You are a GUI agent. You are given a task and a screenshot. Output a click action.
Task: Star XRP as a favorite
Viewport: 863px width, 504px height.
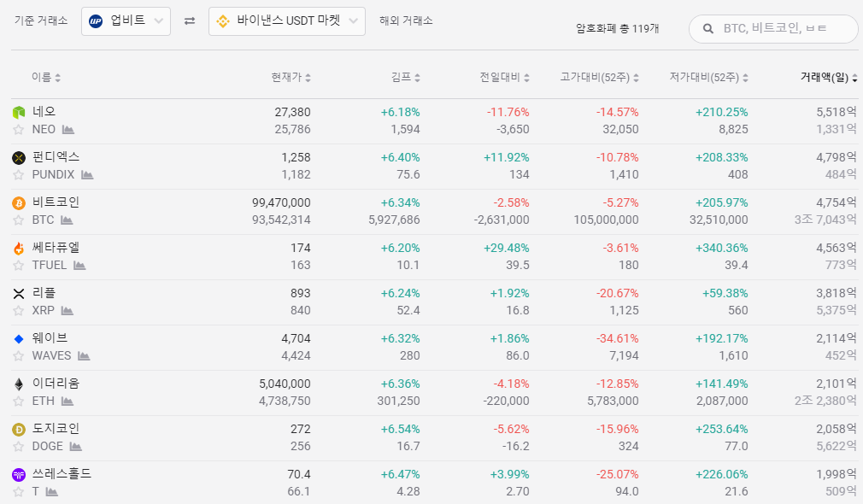(x=18, y=311)
